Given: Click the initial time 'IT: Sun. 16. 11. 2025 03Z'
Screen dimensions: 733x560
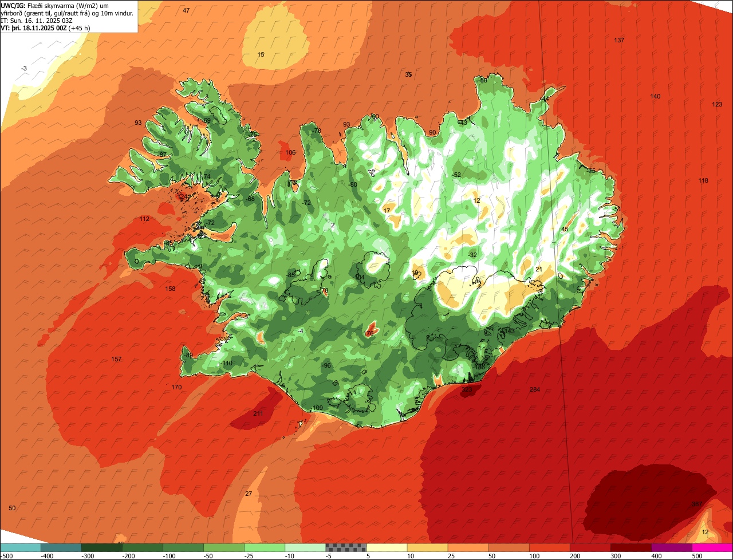Looking at the screenshot, I should 37,20.
